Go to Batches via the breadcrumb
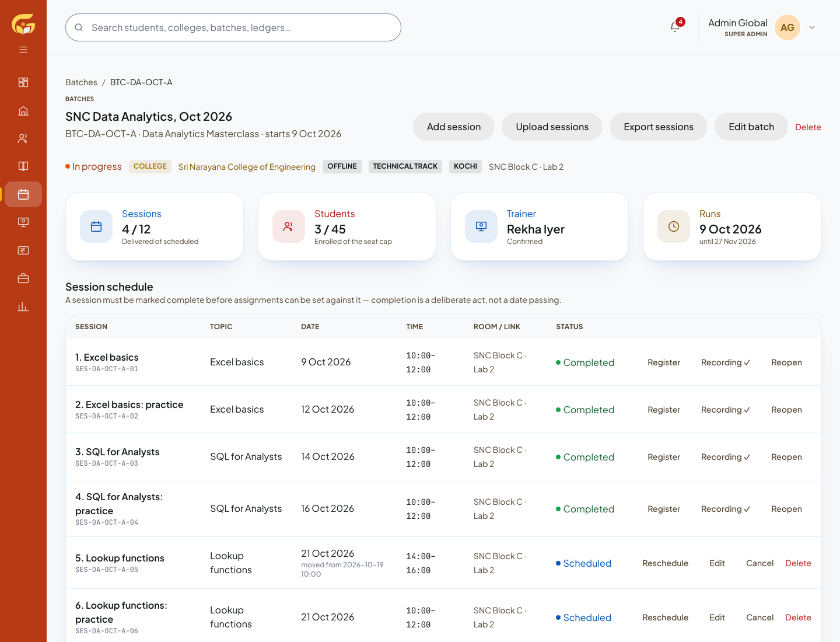The height and width of the screenshot is (642, 840). tap(81, 82)
